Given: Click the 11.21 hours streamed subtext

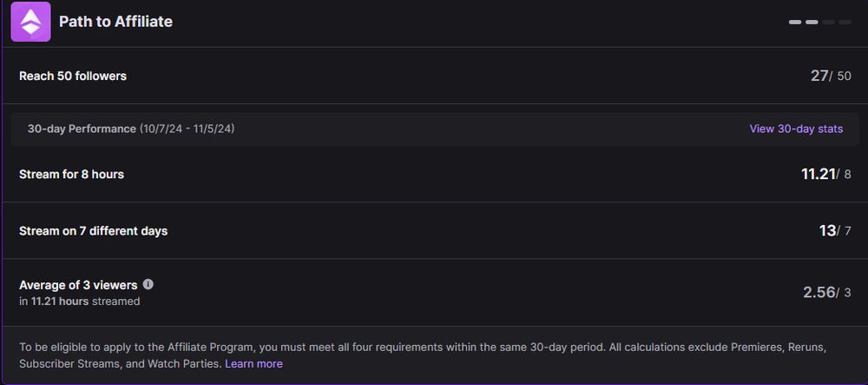Looking at the screenshot, I should 79,302.
